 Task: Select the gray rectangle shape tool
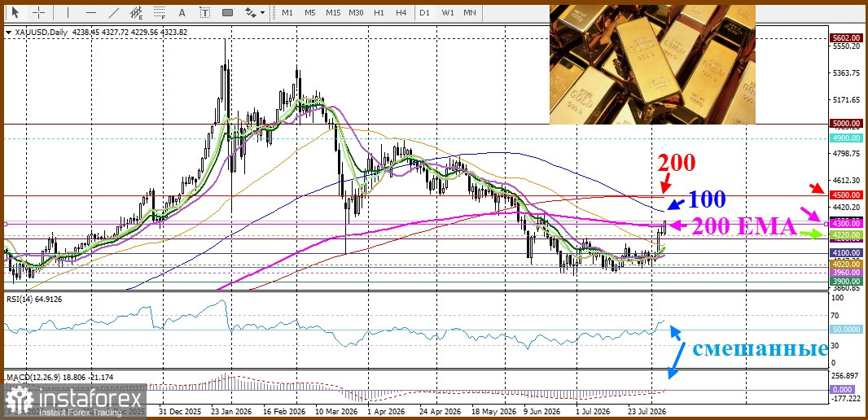227,12
